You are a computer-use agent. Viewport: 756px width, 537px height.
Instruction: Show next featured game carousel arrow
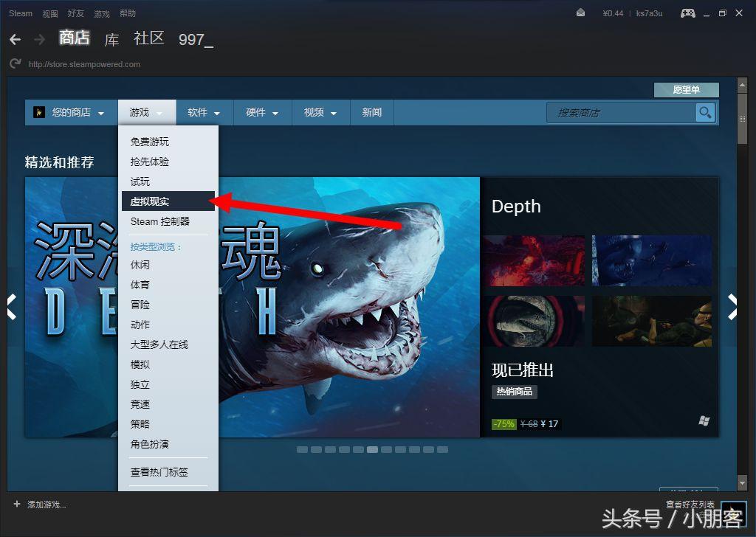pyautogui.click(x=732, y=307)
